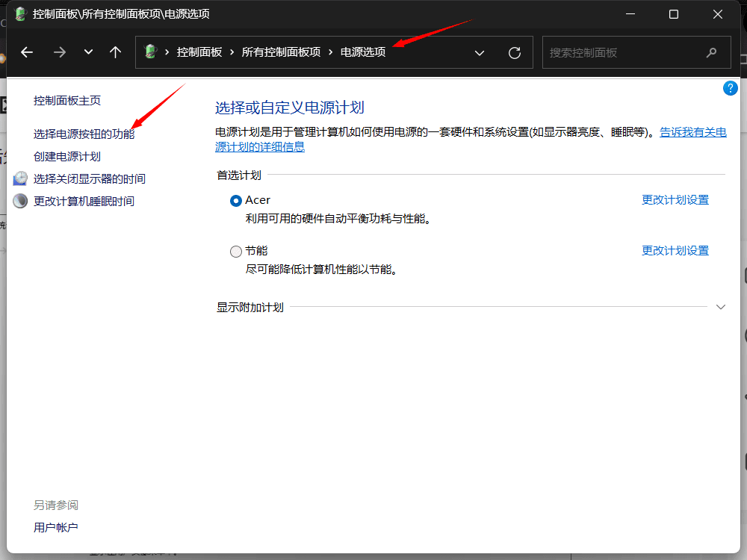Click 所有控制面板项 breadcrumb item
Image resolution: width=747 pixels, height=560 pixels.
click(x=281, y=52)
